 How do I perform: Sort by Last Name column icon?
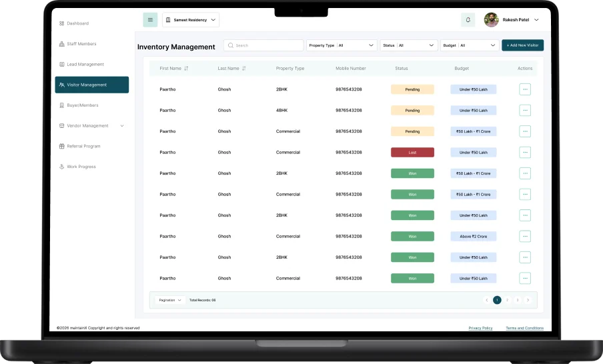pos(244,69)
